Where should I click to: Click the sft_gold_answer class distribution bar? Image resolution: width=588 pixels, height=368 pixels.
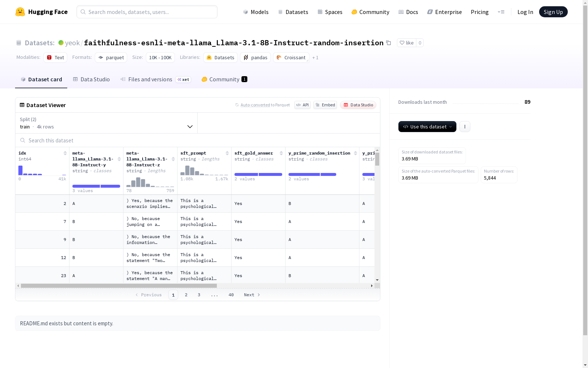258,174
